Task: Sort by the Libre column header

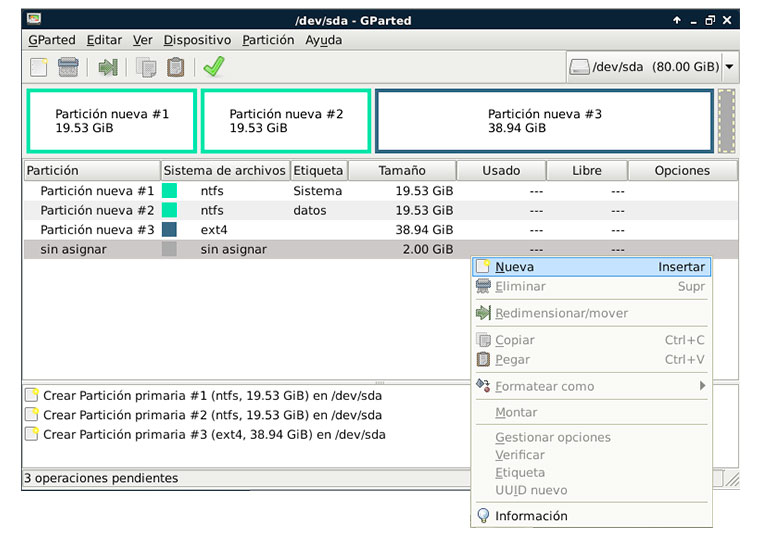Action: click(587, 171)
